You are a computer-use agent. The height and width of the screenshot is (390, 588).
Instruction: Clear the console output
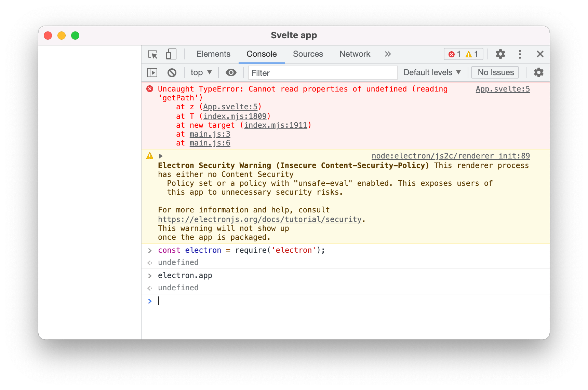(172, 72)
